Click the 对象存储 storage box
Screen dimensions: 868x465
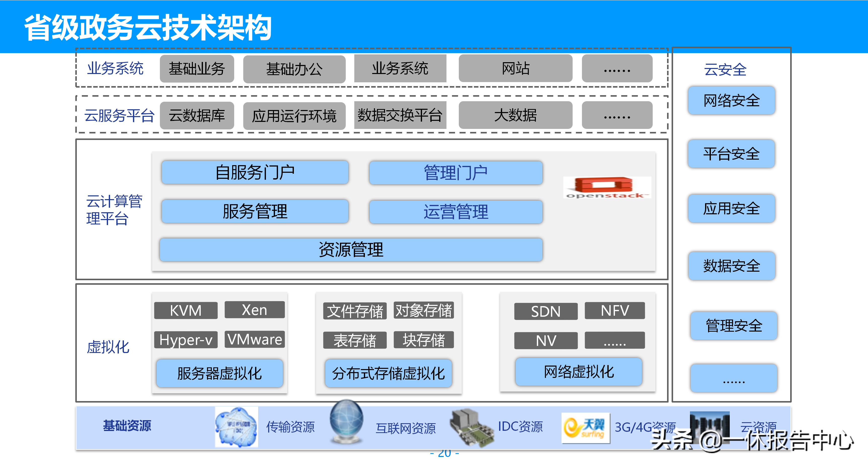tap(424, 310)
